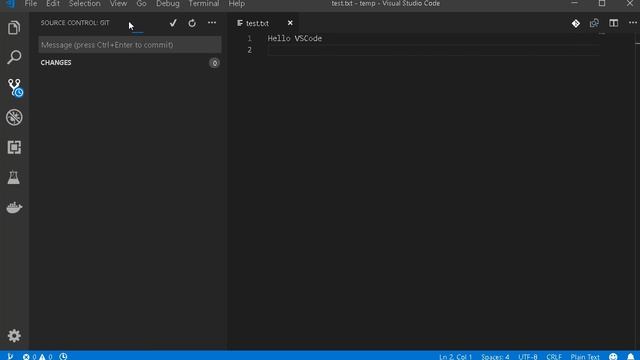Open the Edit menu
Viewport: 640px width, 360px height.
[53, 4]
